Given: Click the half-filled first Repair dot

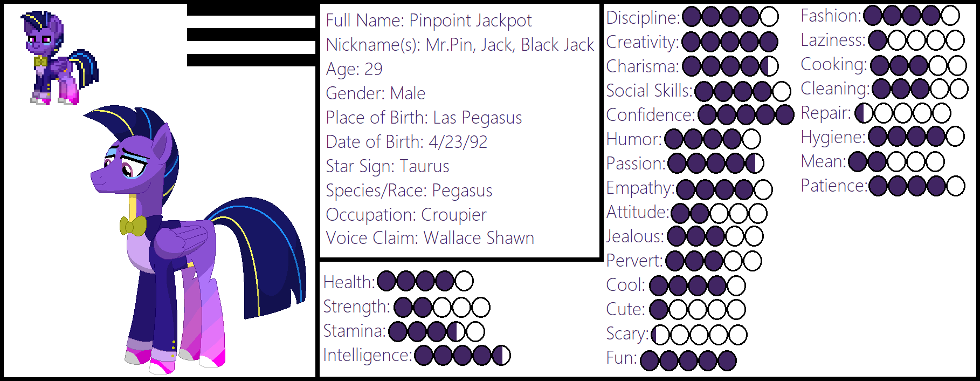Looking at the screenshot, I should 864,113.
